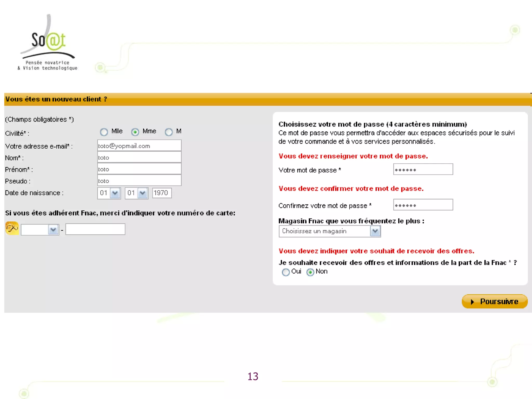Click into the Prénom text field
Screen dimensions: 532x399
139,169
